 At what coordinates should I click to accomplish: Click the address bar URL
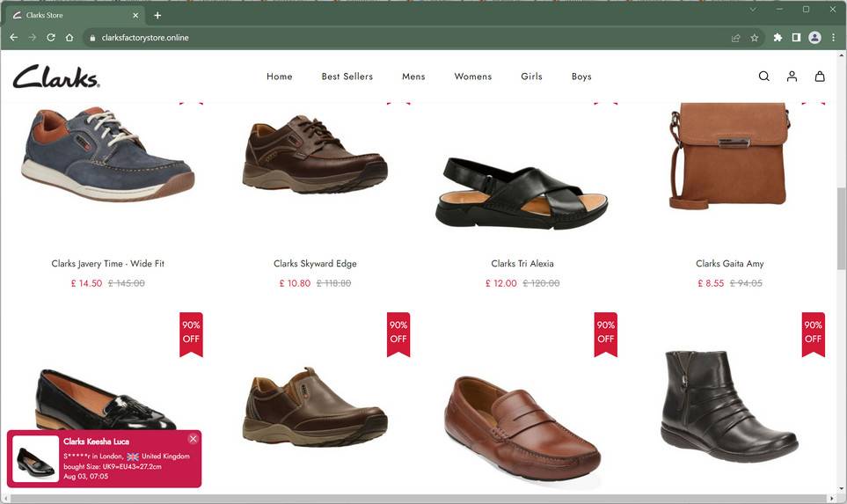point(145,38)
